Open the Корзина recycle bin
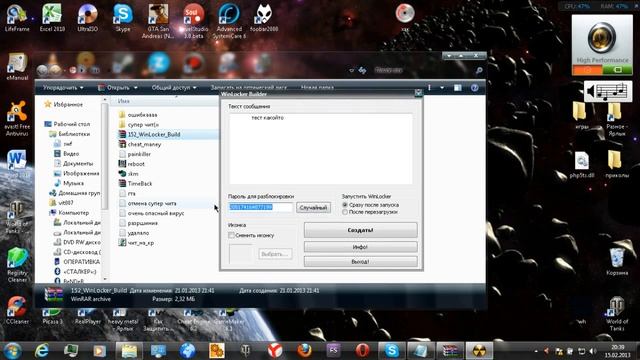Image resolution: width=640 pixels, height=360 pixels. click(617, 262)
